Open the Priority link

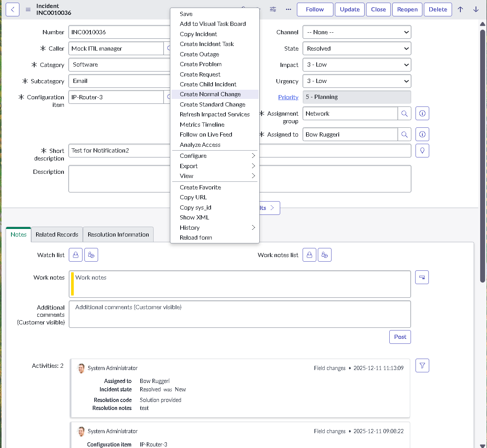288,97
